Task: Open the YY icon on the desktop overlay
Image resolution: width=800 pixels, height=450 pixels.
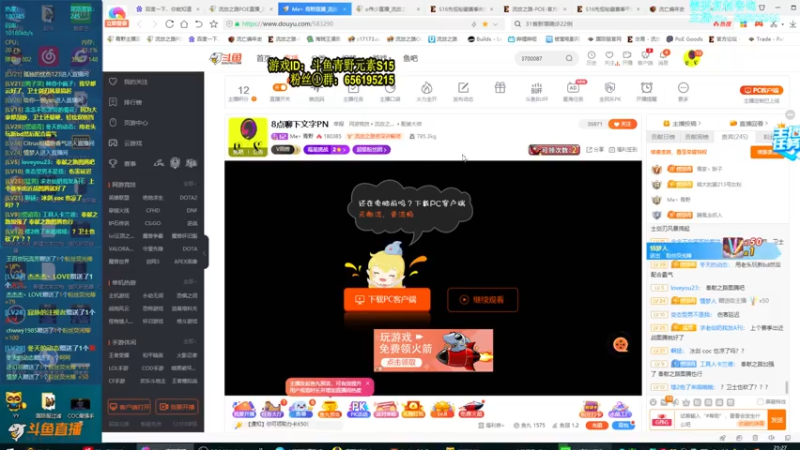Action: pos(15,407)
